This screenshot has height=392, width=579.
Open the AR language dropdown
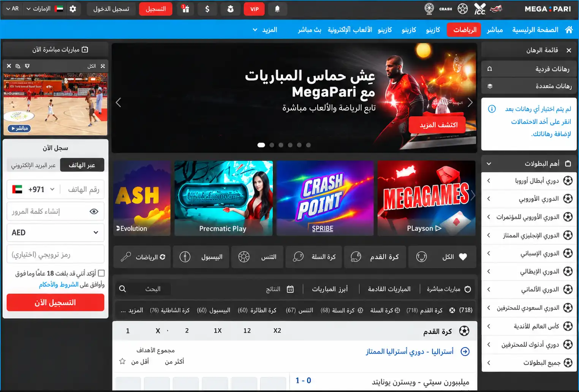coord(12,9)
